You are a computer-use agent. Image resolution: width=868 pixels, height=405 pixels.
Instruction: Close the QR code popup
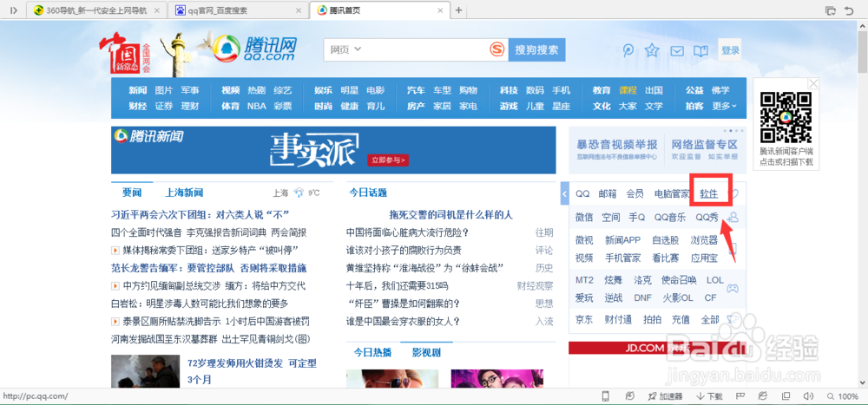click(x=813, y=83)
